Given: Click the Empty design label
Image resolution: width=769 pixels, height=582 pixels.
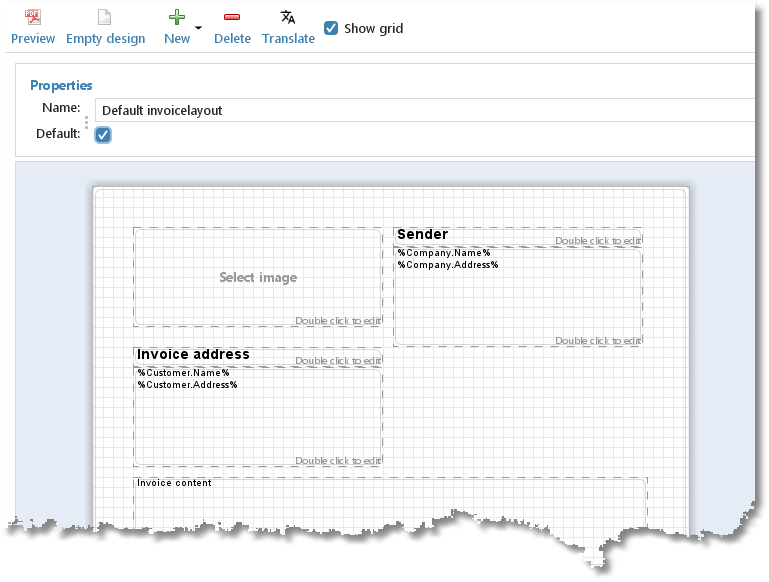Looking at the screenshot, I should tap(105, 39).
